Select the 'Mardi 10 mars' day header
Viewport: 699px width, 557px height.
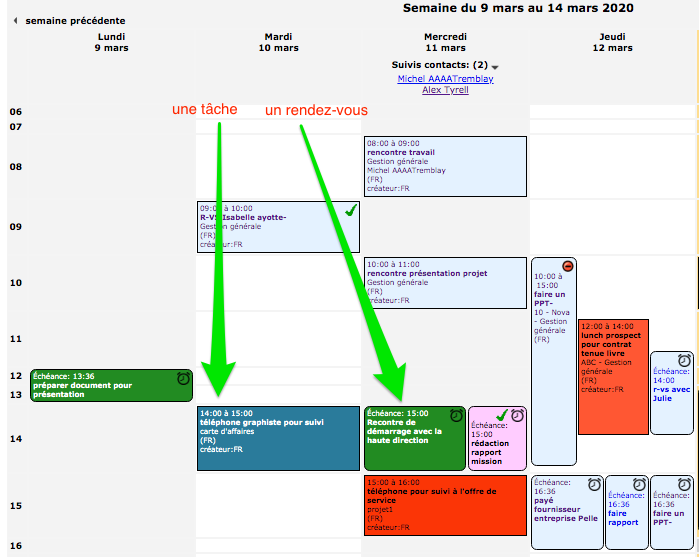[x=278, y=42]
